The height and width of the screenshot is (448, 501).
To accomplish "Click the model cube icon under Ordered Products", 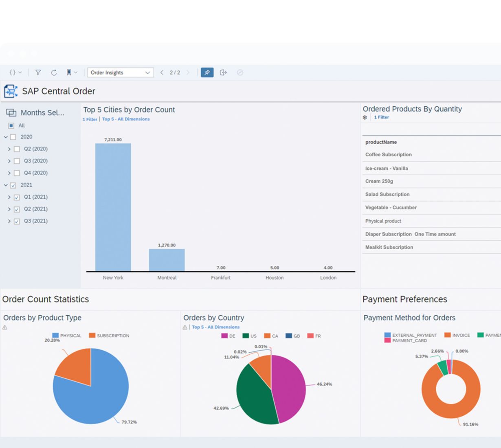I will point(365,117).
